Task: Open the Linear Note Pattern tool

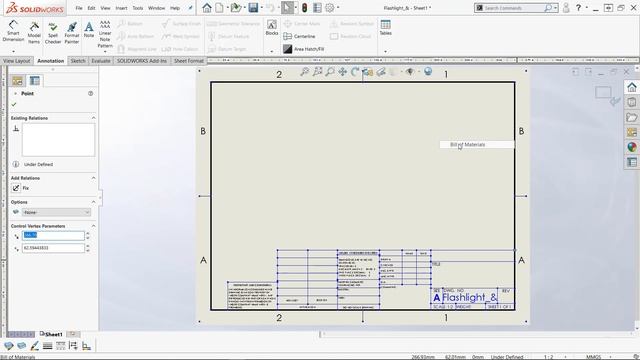Action: (105, 33)
